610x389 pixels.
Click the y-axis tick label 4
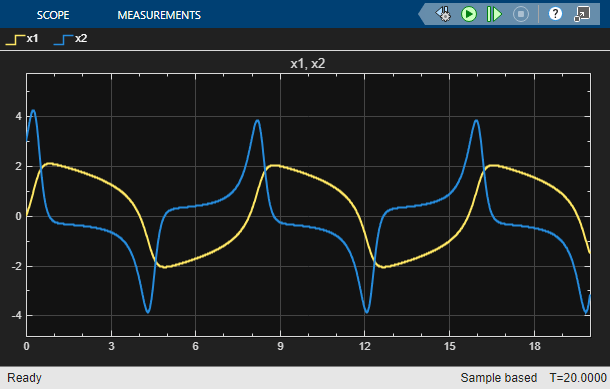pos(19,116)
